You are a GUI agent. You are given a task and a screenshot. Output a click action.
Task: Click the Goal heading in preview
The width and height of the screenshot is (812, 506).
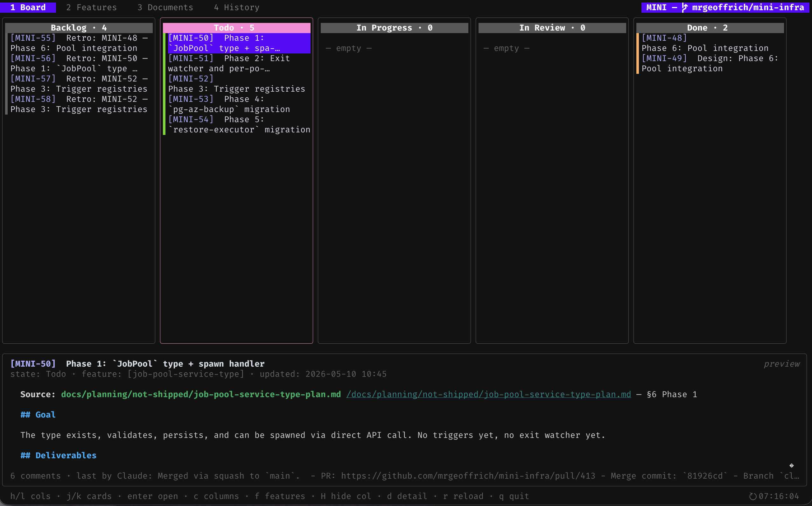tap(38, 415)
